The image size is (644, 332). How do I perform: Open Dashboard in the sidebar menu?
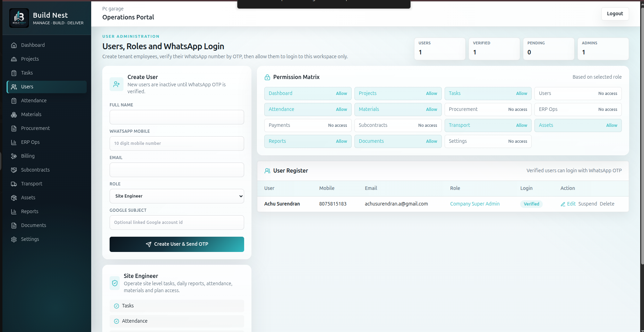[x=47, y=45]
